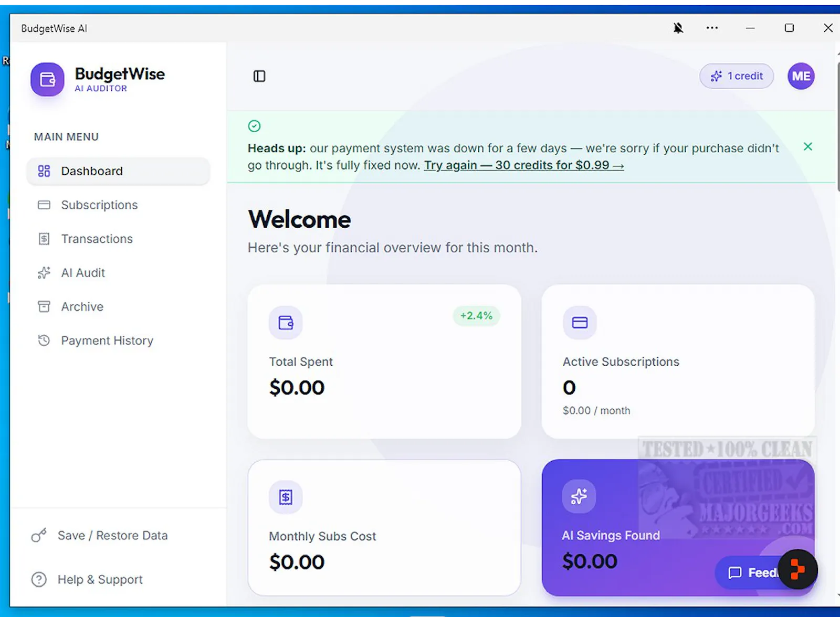Click the MAIN MENU section label

[66, 137]
